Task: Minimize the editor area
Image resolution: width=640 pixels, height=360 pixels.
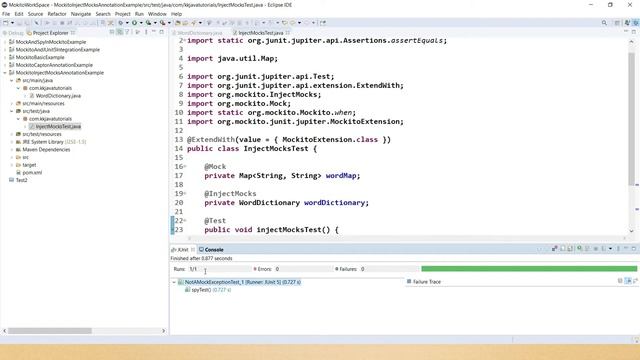Action: (x=626, y=32)
